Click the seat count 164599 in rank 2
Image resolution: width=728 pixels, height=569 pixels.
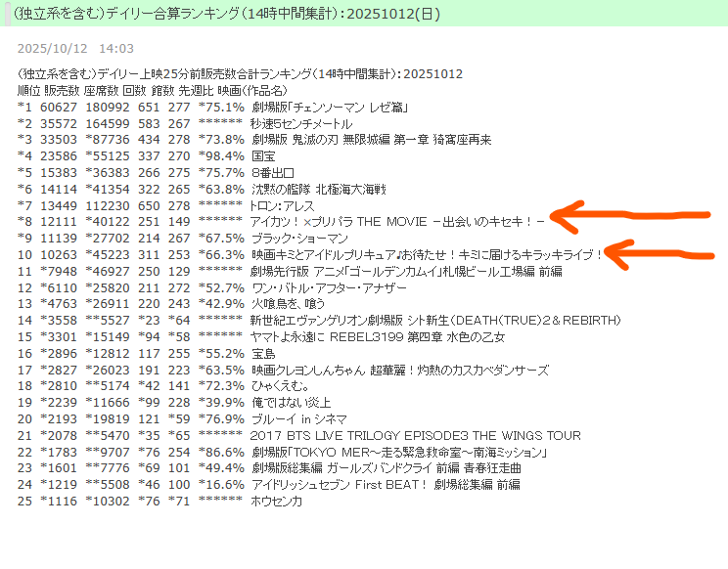pos(108,124)
